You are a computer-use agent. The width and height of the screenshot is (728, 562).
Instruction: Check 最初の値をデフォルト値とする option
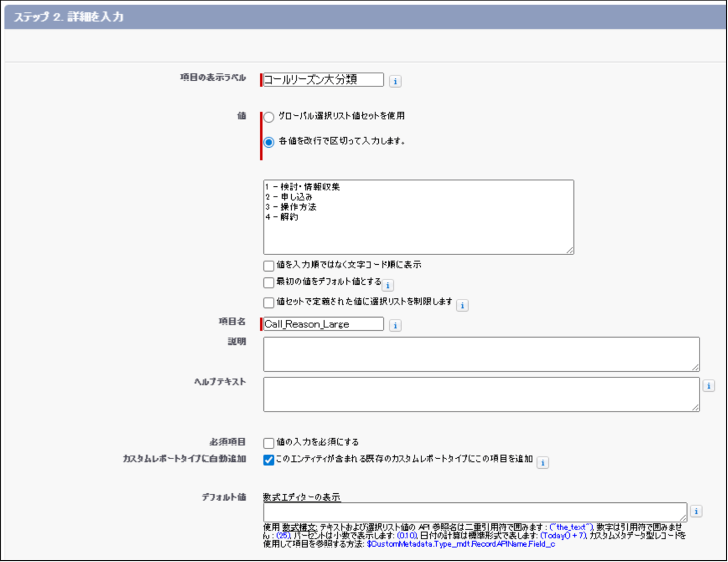(x=269, y=282)
